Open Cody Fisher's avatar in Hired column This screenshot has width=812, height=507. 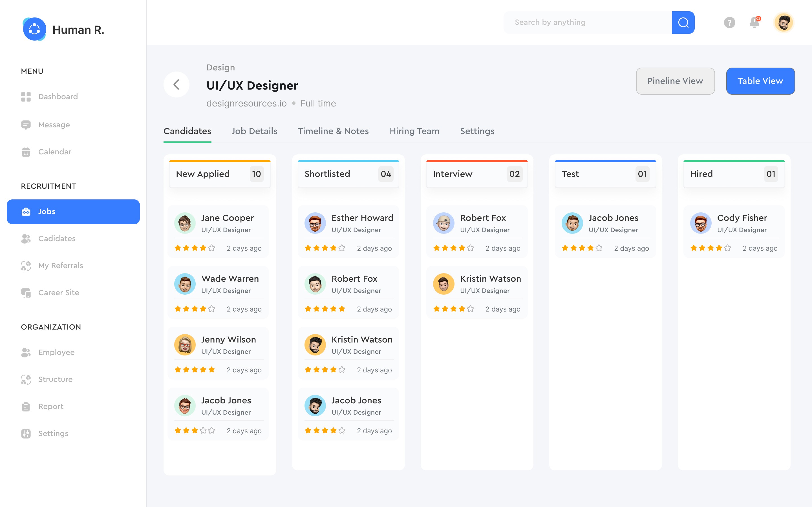701,223
